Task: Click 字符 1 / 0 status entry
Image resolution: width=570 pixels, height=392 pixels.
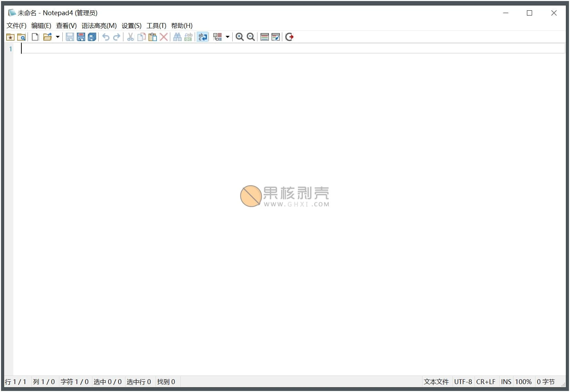Action: pos(74,382)
